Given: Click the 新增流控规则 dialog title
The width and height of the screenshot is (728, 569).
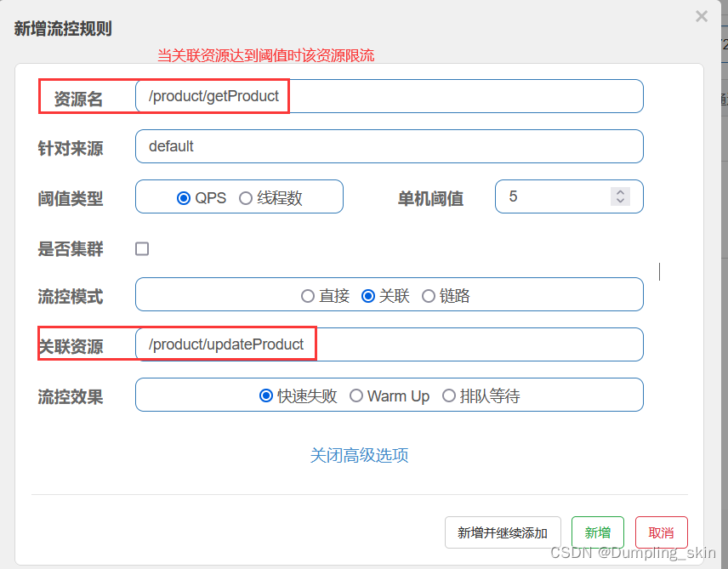Looking at the screenshot, I should (63, 29).
